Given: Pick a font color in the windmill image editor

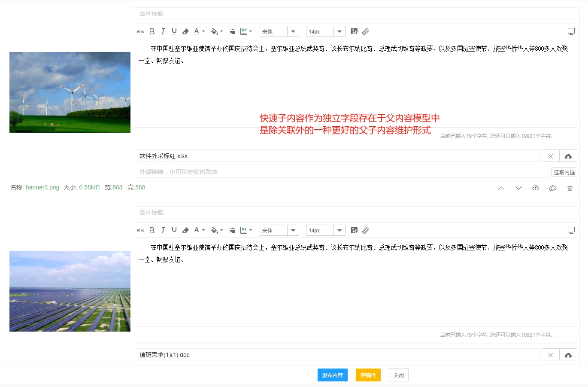Looking at the screenshot, I should click(x=197, y=31).
